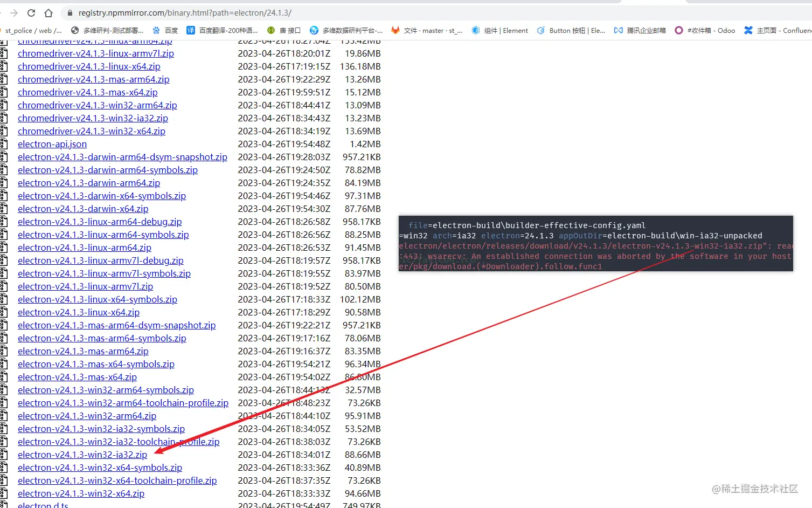Download electron-v24.1.3-darwin-arm64-symbols.zip
812x508 pixels.
pos(108,170)
